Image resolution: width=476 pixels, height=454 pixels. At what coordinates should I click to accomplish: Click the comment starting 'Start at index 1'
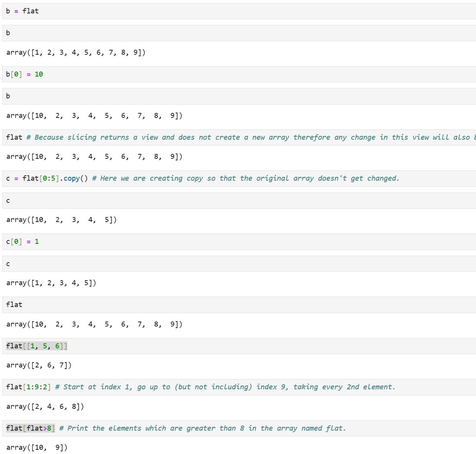(225, 387)
